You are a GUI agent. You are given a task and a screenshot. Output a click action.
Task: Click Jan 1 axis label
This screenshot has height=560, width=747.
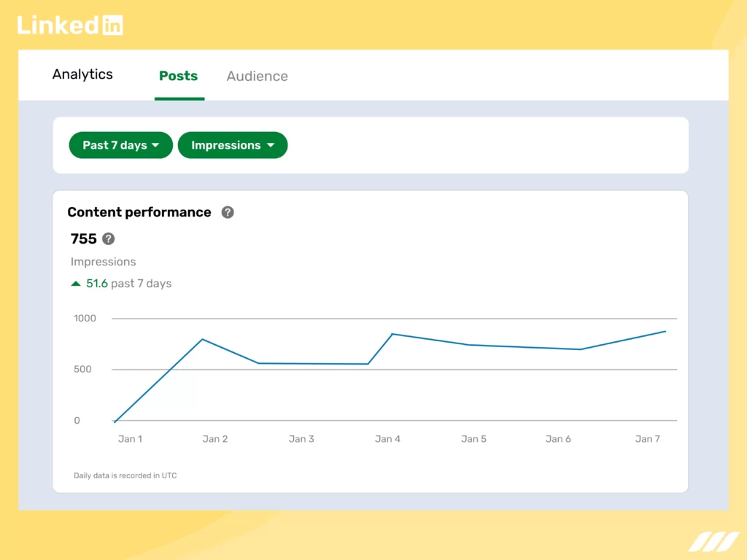pyautogui.click(x=130, y=439)
